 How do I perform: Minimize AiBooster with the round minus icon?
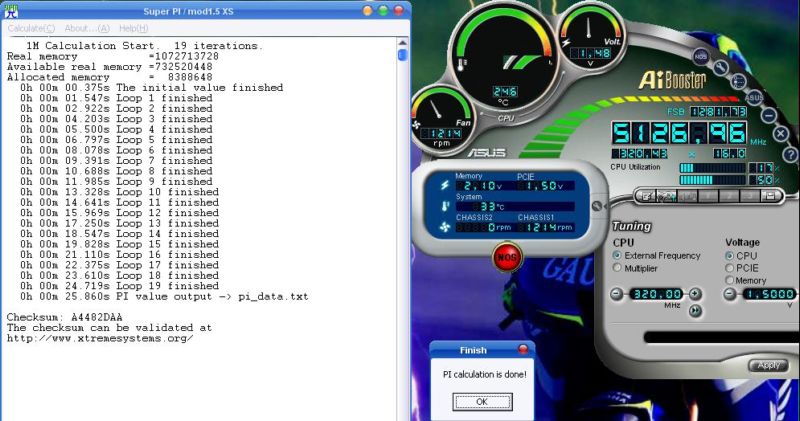pos(769,115)
